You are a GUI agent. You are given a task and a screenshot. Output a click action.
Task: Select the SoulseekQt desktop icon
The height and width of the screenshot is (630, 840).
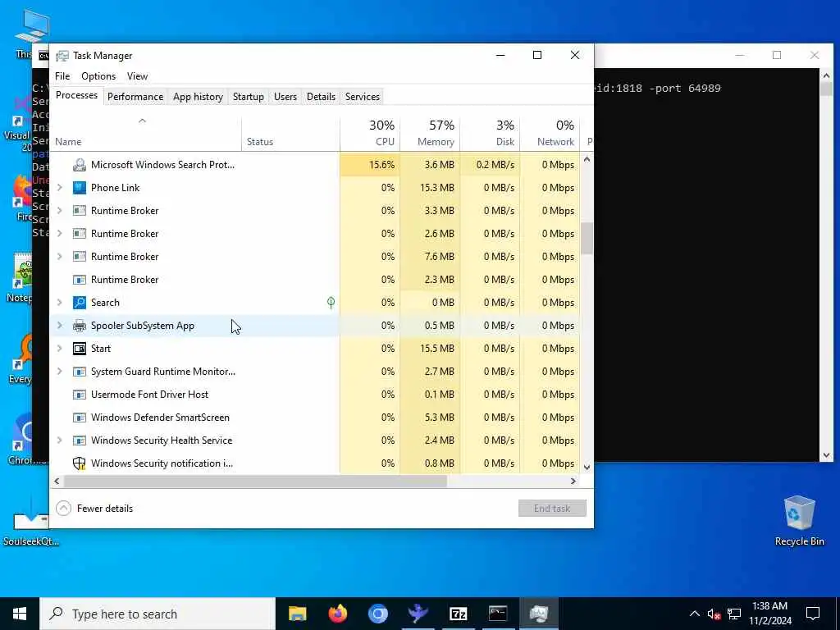tap(31, 521)
